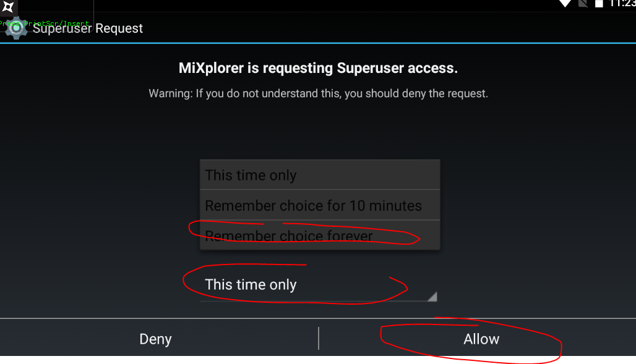Tap the status bar clock

click(622, 4)
